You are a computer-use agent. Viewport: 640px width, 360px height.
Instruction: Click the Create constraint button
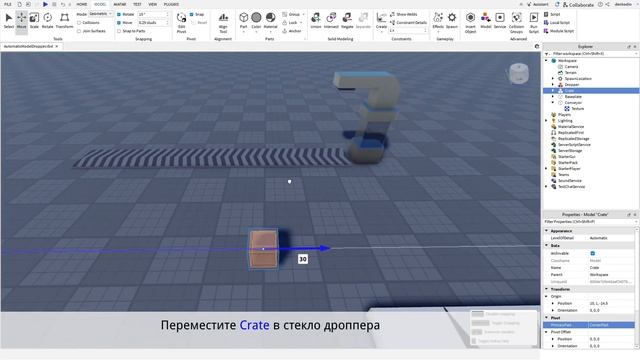click(381, 21)
